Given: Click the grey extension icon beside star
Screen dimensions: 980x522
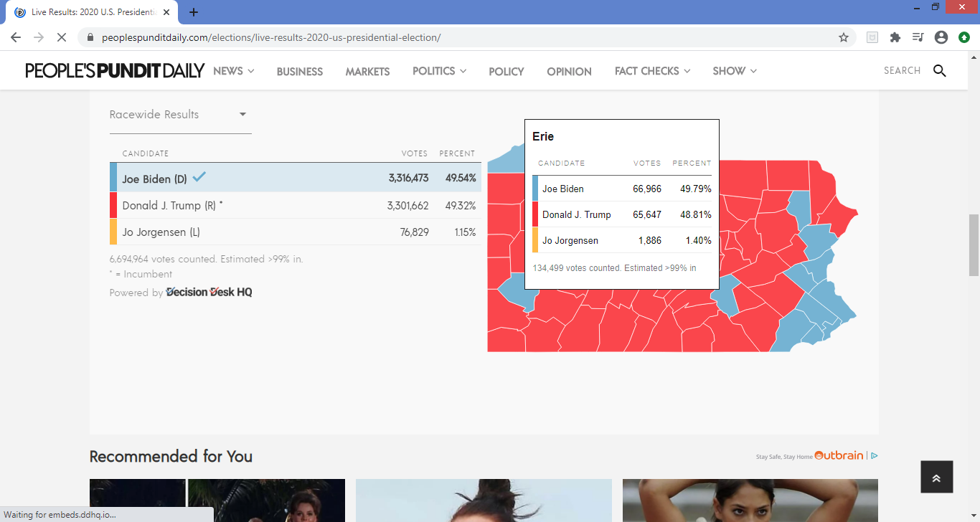Looking at the screenshot, I should (872, 37).
